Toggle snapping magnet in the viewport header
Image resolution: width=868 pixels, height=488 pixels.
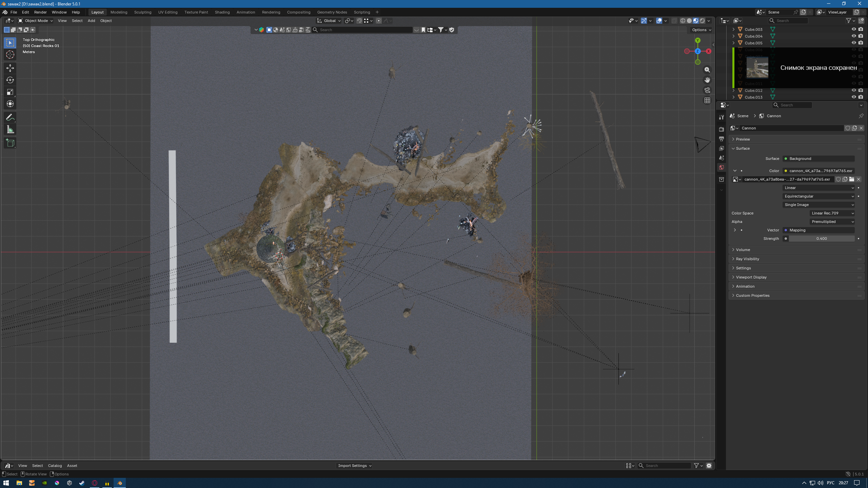[x=359, y=21]
